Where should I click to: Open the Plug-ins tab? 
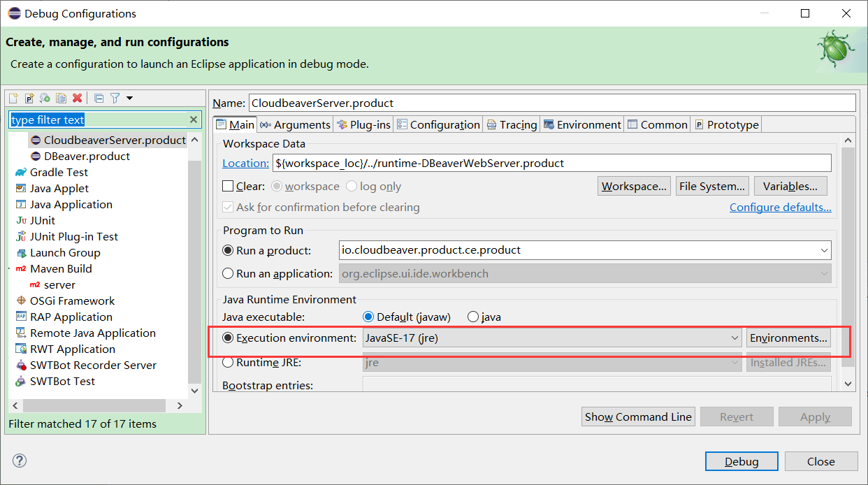[364, 124]
